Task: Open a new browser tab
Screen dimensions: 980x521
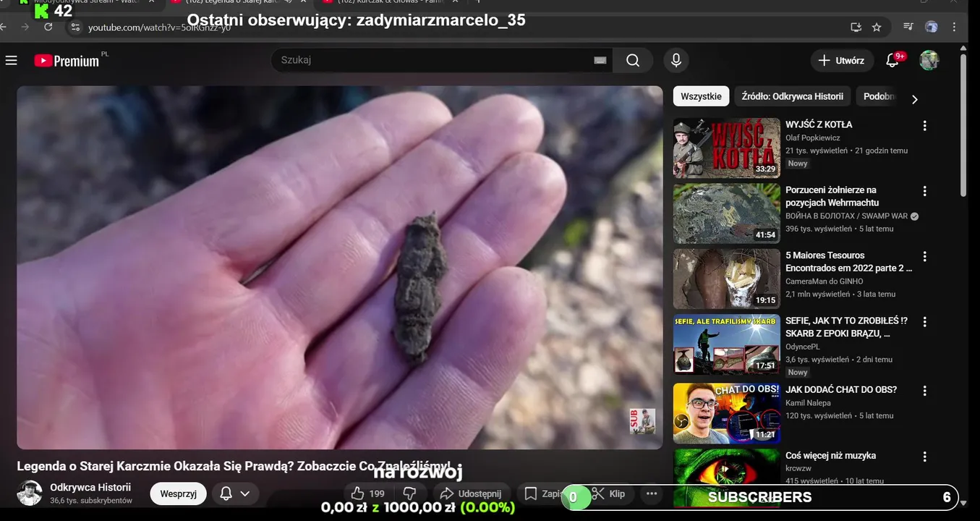Action: click(x=477, y=3)
